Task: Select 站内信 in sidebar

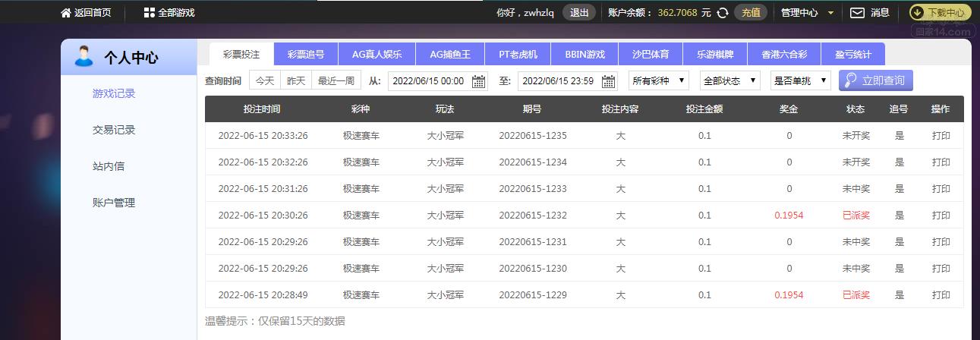Action: coord(109,166)
